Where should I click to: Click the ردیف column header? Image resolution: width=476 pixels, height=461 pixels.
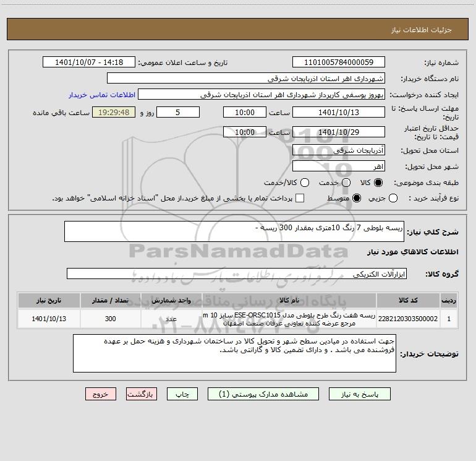[449, 301]
